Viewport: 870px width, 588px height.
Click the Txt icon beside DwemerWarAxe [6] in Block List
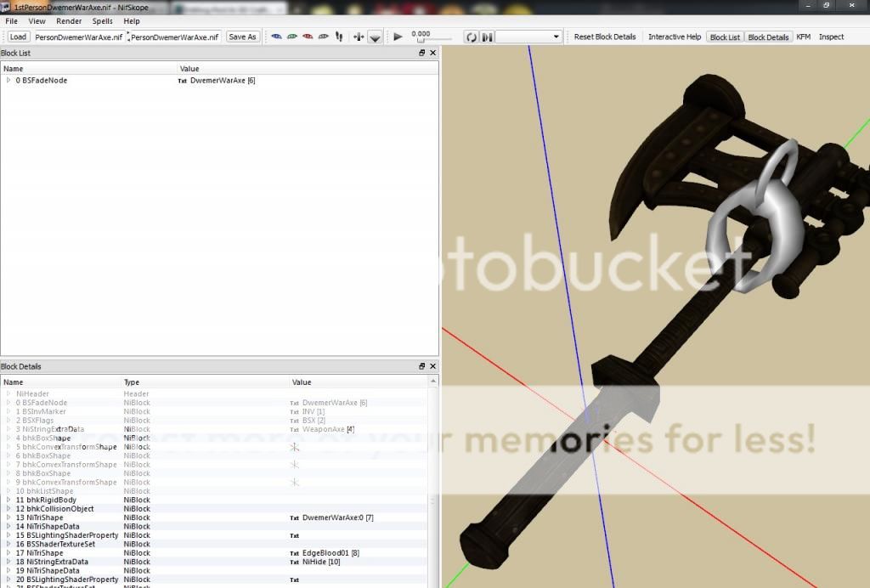(x=182, y=81)
